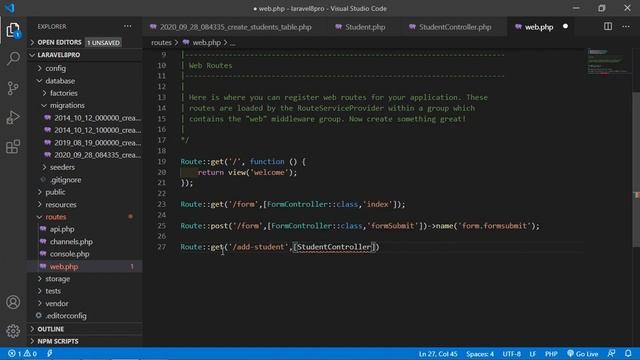This screenshot has width=640, height=360.
Task: Change language mode PHP
Action: pos(551,354)
